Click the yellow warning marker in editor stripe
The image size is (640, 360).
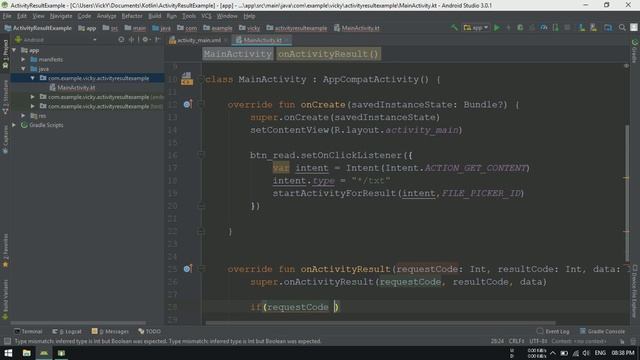627,178
